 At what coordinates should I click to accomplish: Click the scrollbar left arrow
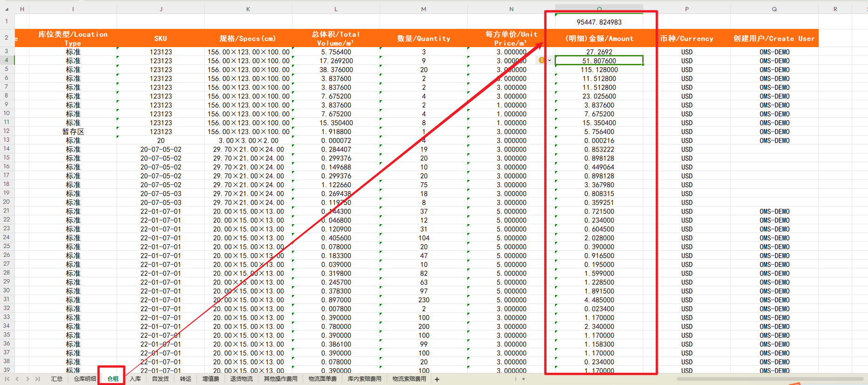[x=523, y=379]
